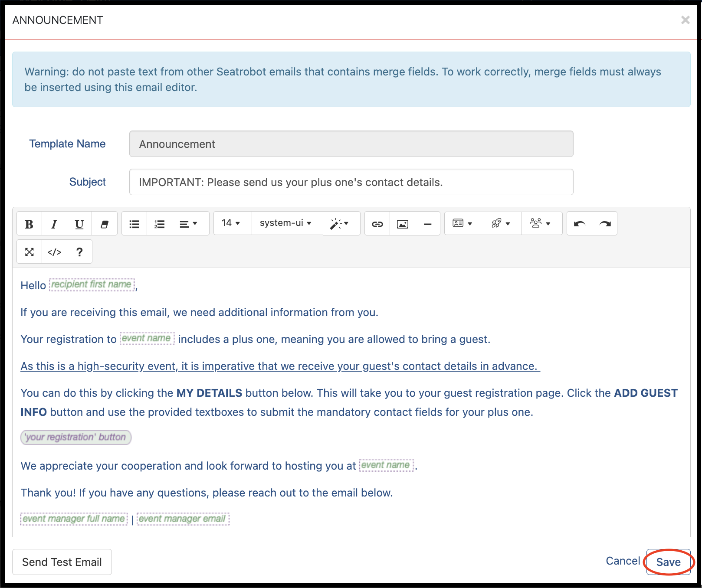The height and width of the screenshot is (588, 702).
Task: Click the Subject input field
Action: point(351,182)
